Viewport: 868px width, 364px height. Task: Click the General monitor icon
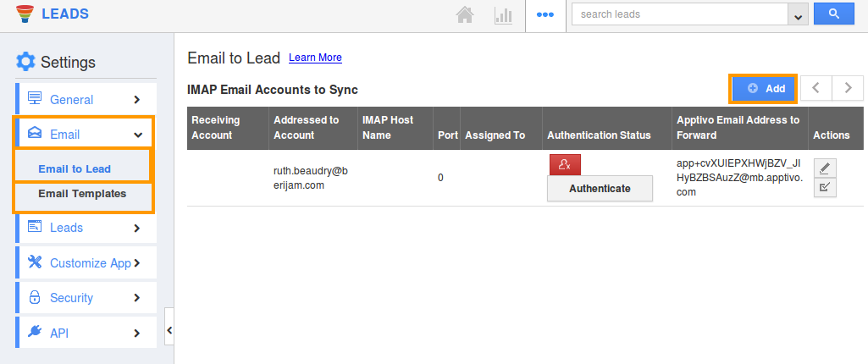pos(35,99)
